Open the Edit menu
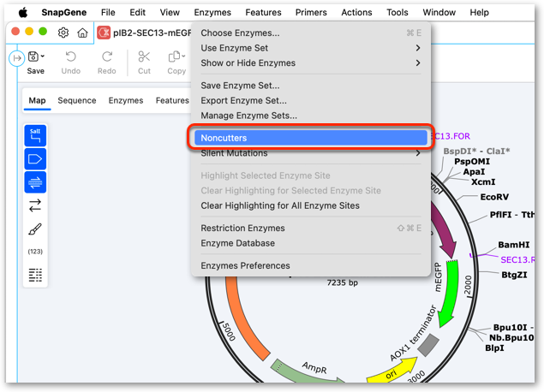 pos(137,13)
